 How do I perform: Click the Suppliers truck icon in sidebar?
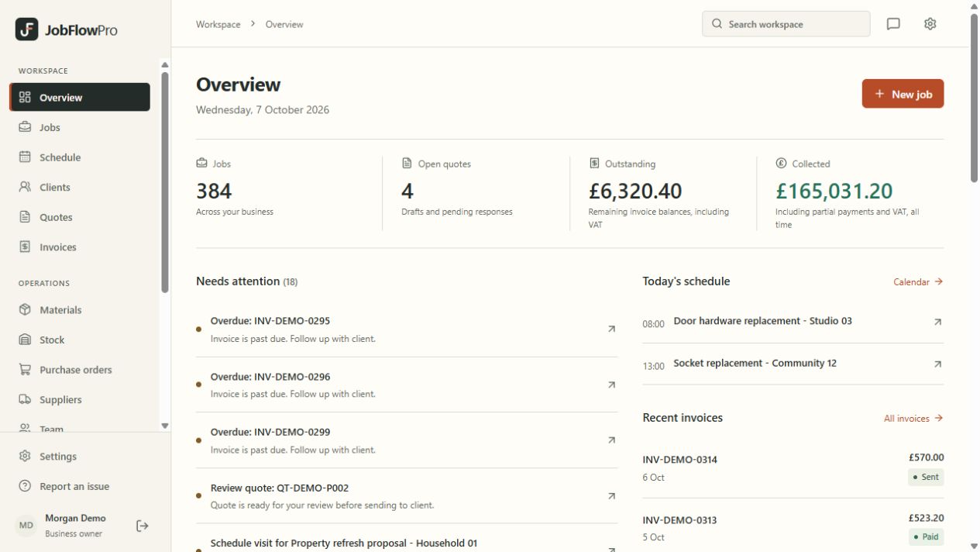point(25,400)
